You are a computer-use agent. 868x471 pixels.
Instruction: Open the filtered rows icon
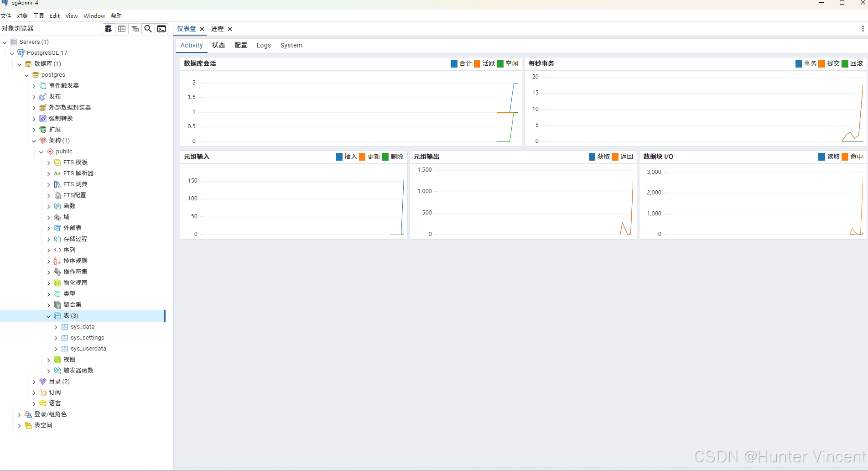tap(135, 28)
